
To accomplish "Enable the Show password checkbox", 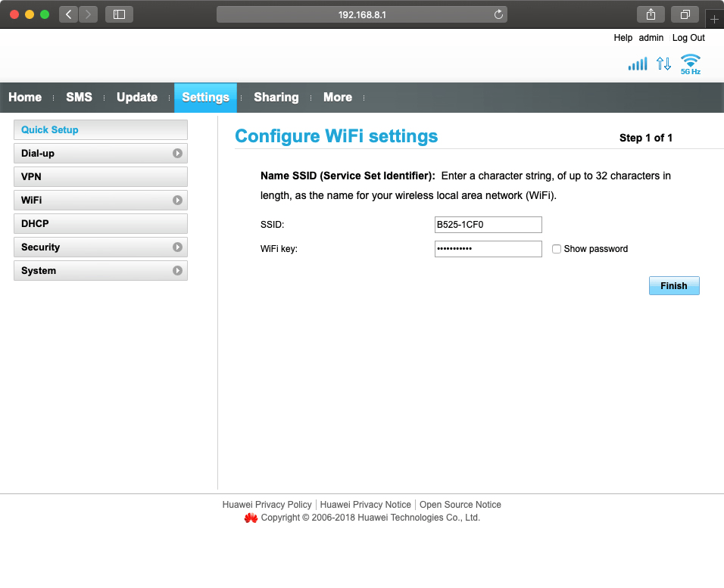I will pos(557,249).
